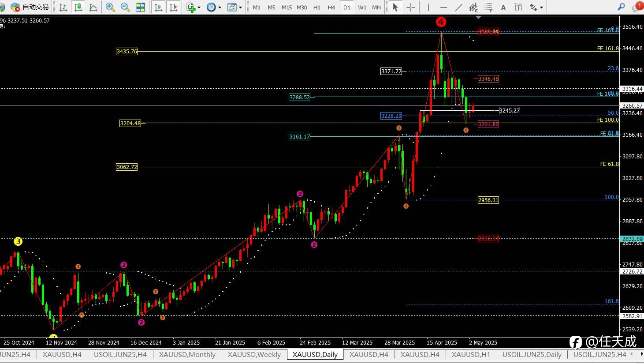Select H1 timeframe
The image size is (644, 364).
point(317,8)
